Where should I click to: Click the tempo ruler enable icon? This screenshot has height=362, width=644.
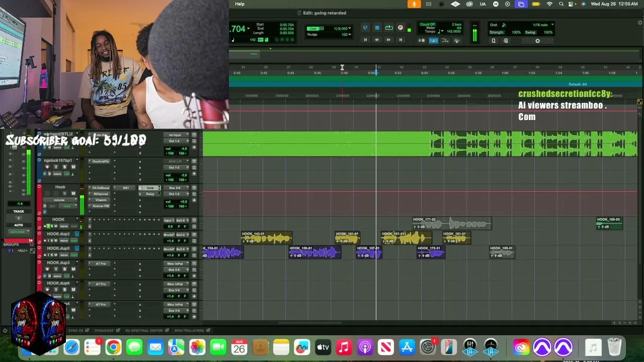point(445,41)
